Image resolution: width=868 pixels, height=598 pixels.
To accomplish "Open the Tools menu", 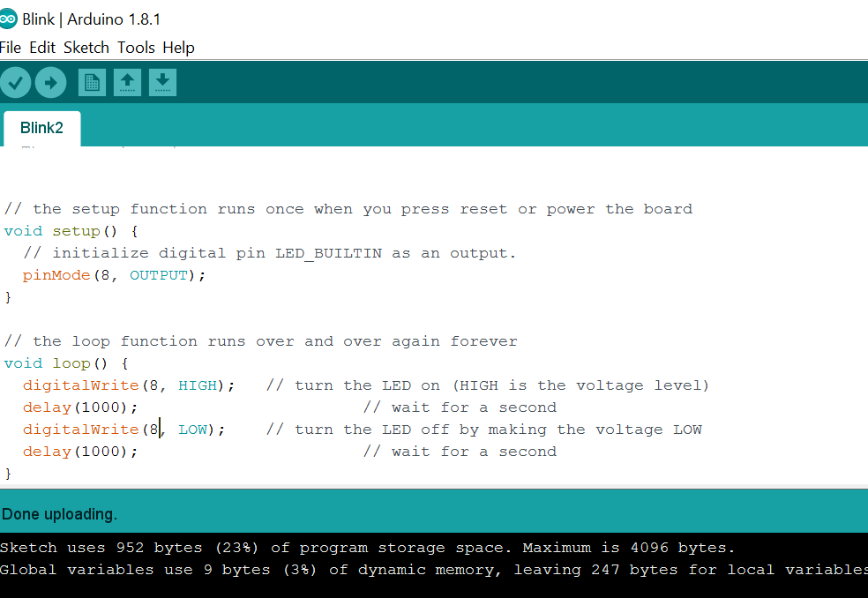I will point(136,48).
